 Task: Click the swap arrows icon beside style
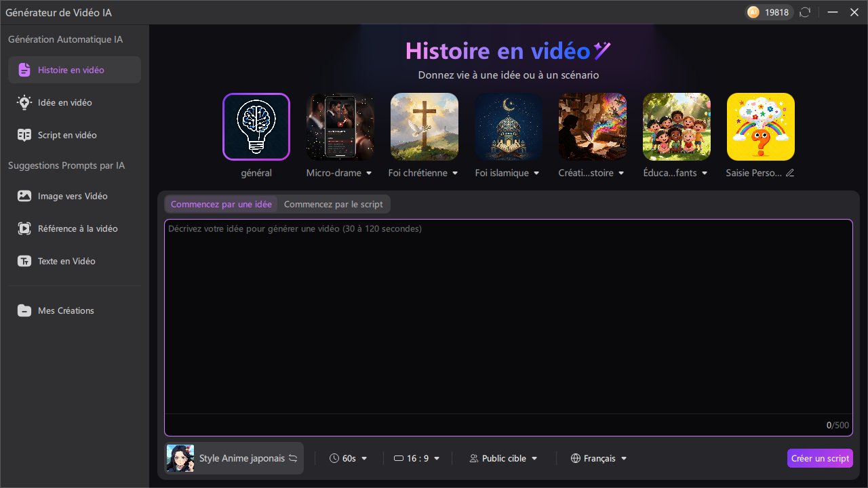[x=293, y=458]
